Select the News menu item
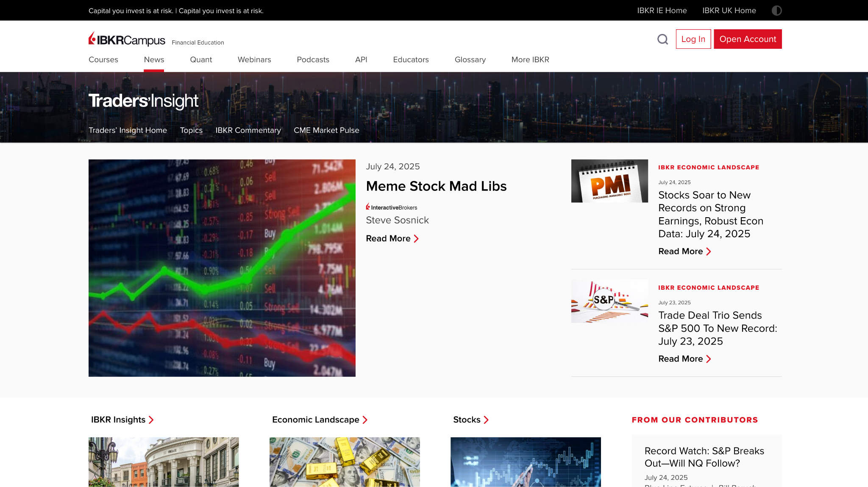This screenshot has height=487, width=868. pos(154,60)
